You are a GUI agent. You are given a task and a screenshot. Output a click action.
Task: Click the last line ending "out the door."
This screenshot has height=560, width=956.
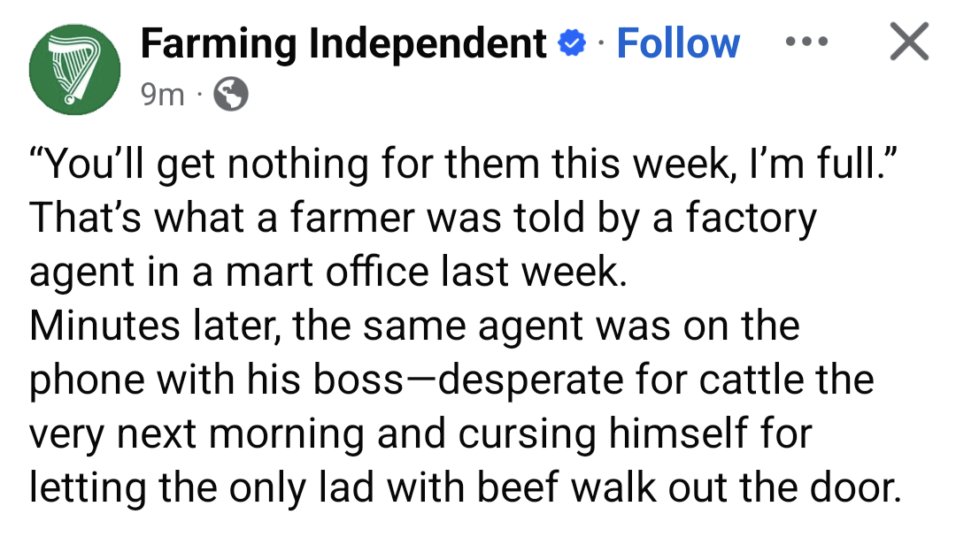(x=465, y=487)
